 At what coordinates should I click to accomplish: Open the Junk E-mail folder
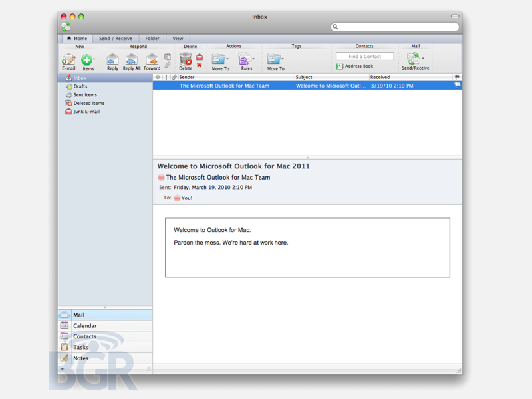click(105, 112)
